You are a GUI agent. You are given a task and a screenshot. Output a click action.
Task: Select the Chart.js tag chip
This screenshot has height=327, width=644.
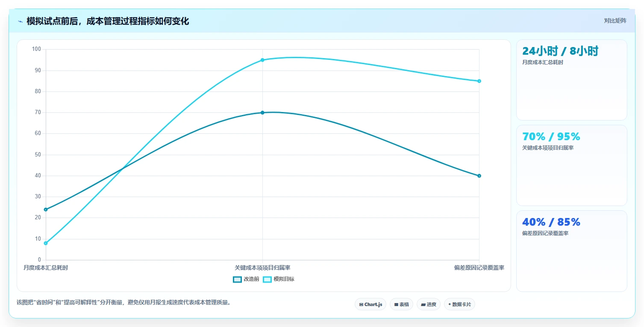point(371,304)
